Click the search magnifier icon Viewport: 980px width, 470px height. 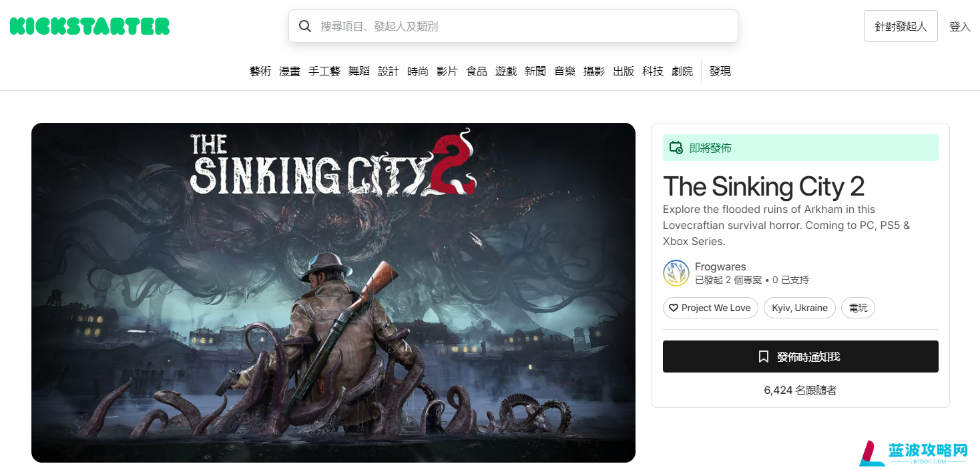click(305, 26)
